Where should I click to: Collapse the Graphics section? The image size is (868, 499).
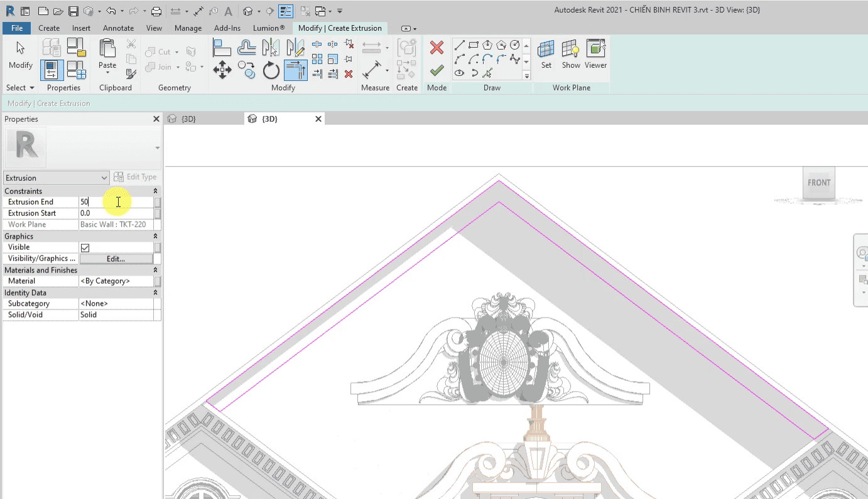pyautogui.click(x=155, y=236)
